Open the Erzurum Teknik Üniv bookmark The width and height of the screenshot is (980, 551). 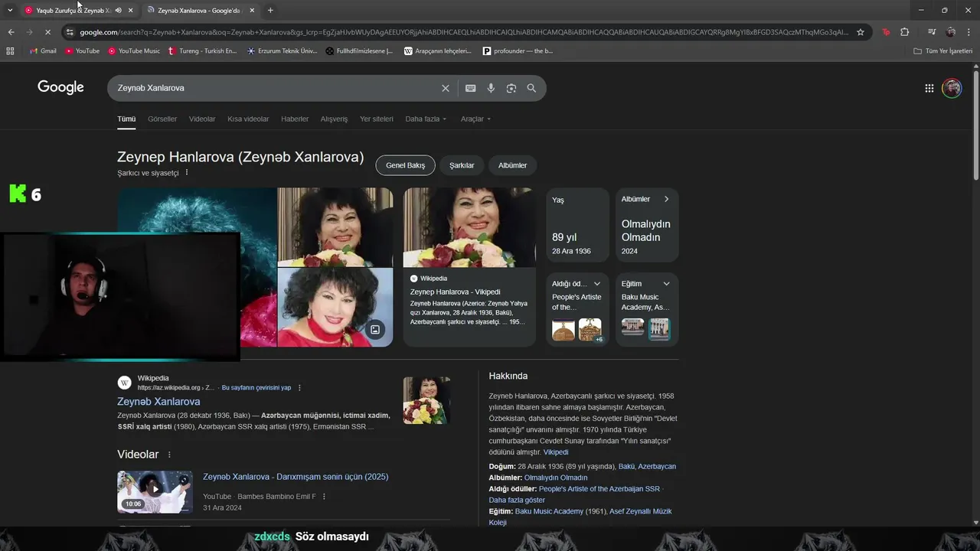(x=282, y=51)
